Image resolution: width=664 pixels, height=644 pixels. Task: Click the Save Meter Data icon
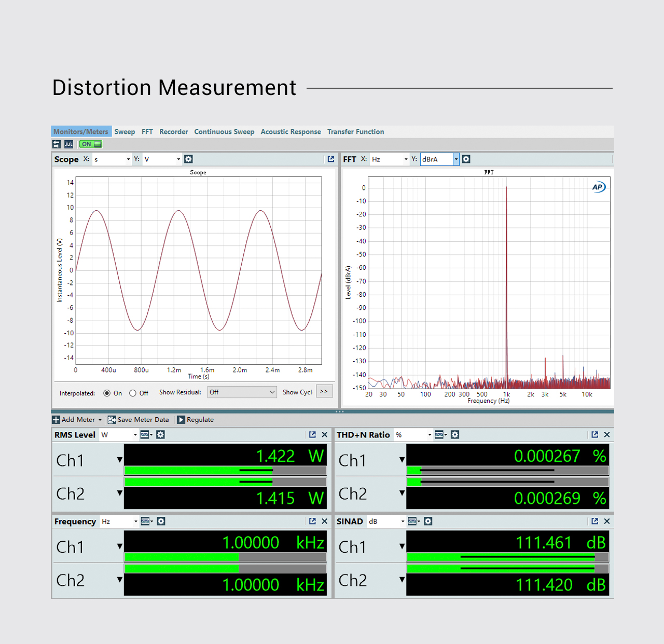coord(112,420)
